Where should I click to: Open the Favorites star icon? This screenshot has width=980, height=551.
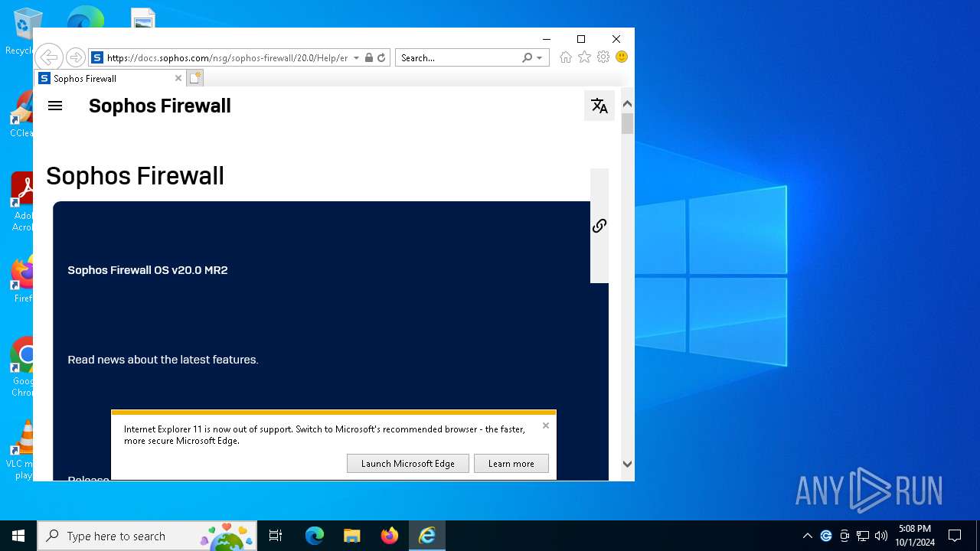[x=584, y=57]
